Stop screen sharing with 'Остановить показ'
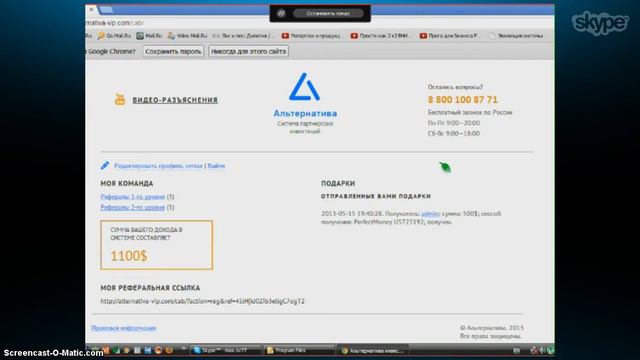This screenshot has height=360, width=640. pyautogui.click(x=328, y=13)
